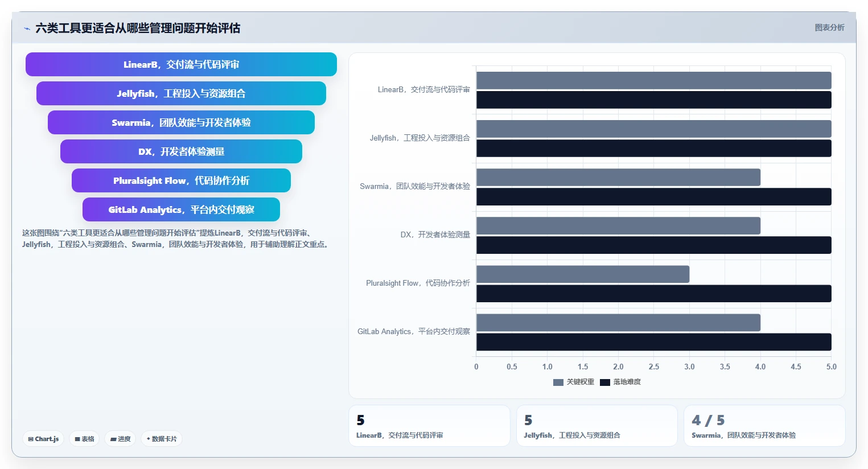Select the Swarmia funnel stage bar
This screenshot has height=469, width=868.
[181, 122]
